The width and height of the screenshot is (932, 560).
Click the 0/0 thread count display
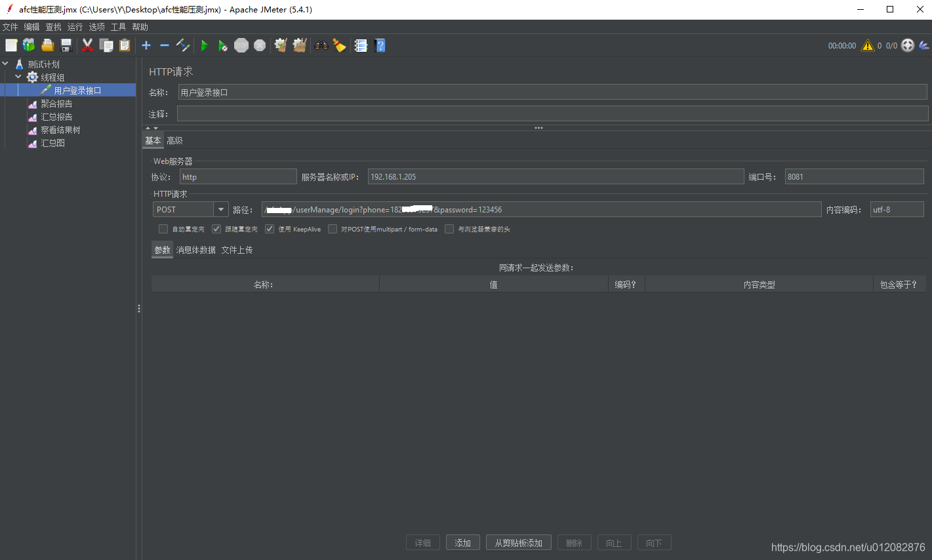pos(891,46)
